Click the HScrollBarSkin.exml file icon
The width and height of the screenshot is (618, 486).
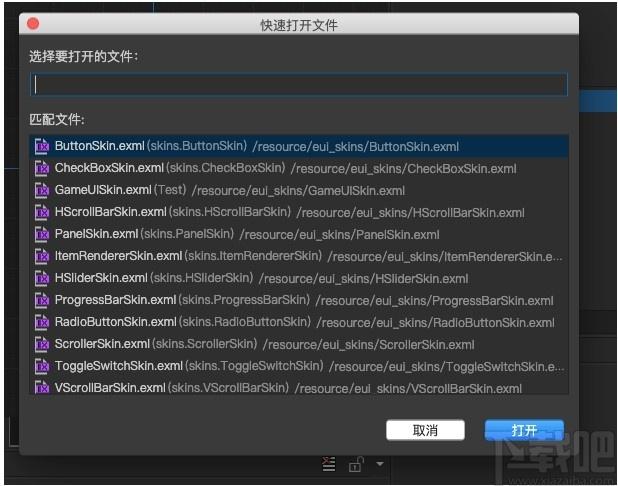click(42, 212)
